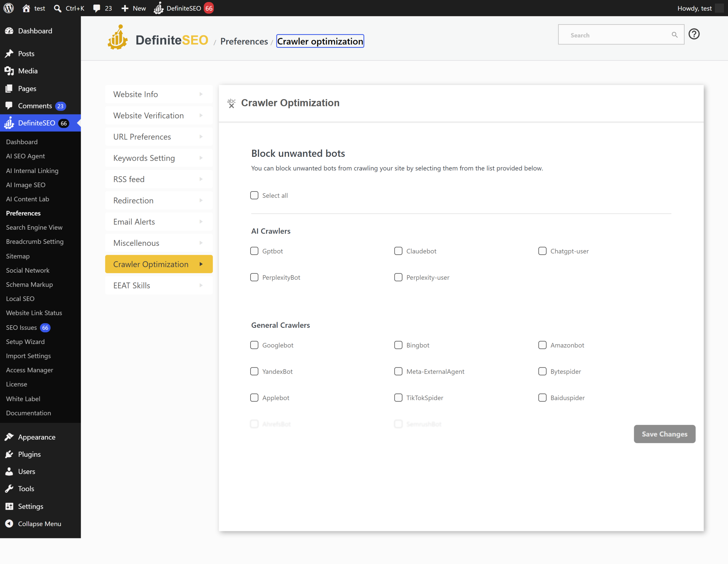
Task: Open Schema Markup submenu item
Action: pyautogui.click(x=29, y=285)
